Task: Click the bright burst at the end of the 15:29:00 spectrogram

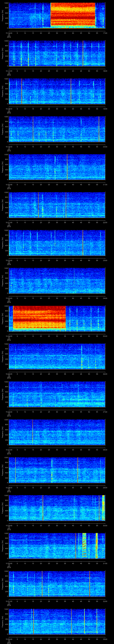Action: [103, 508]
